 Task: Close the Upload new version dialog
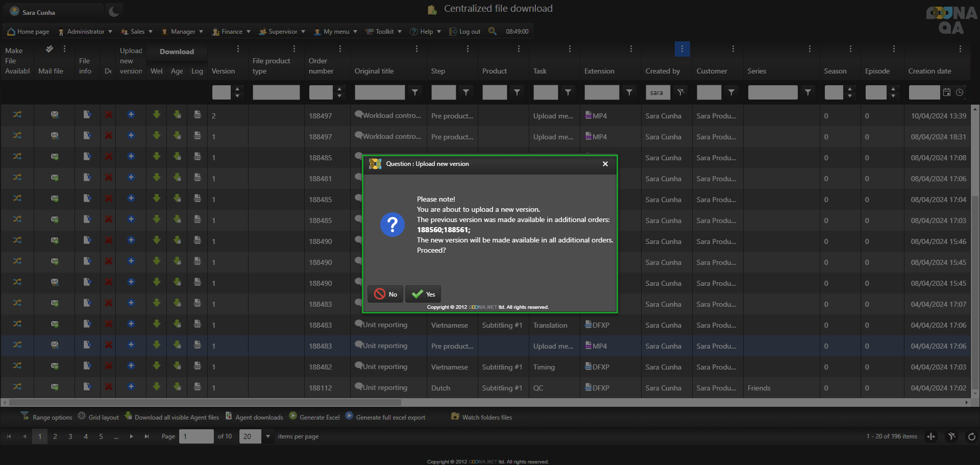coord(605,164)
